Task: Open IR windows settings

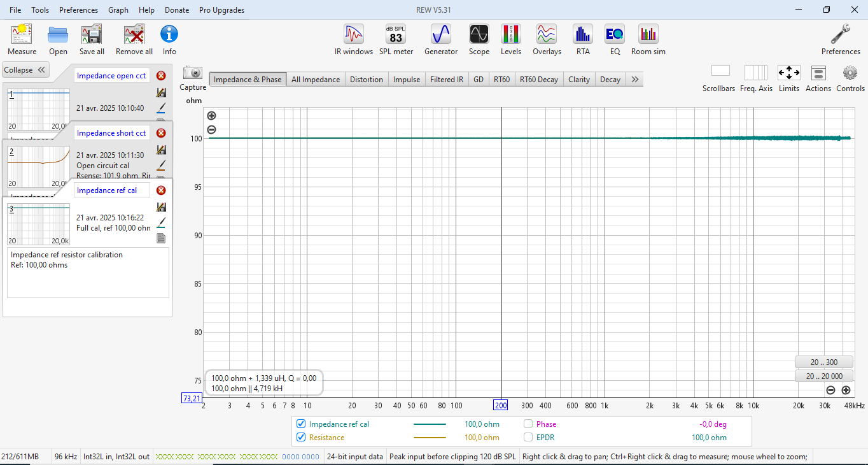Action: pos(354,34)
